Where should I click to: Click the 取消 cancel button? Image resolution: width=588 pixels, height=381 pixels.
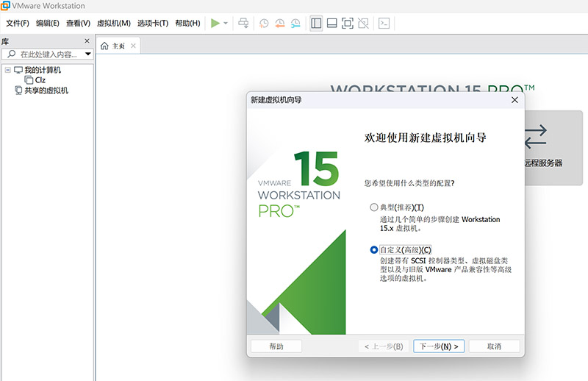(x=494, y=346)
